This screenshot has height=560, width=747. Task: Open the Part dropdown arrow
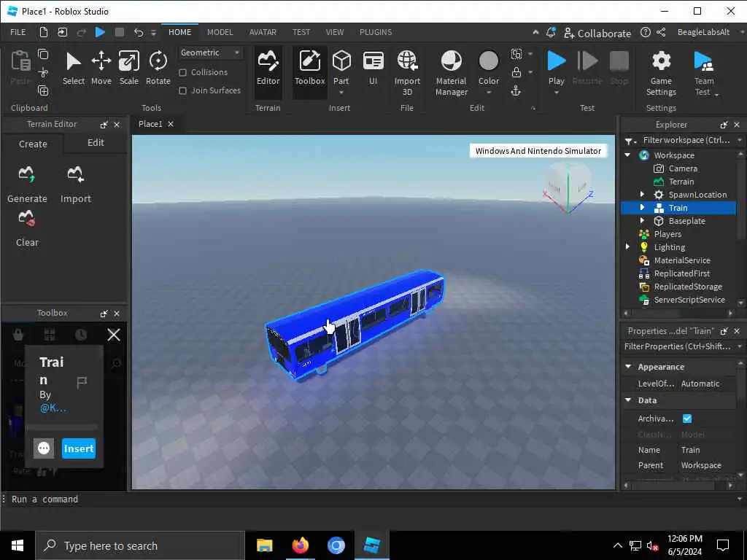(341, 93)
